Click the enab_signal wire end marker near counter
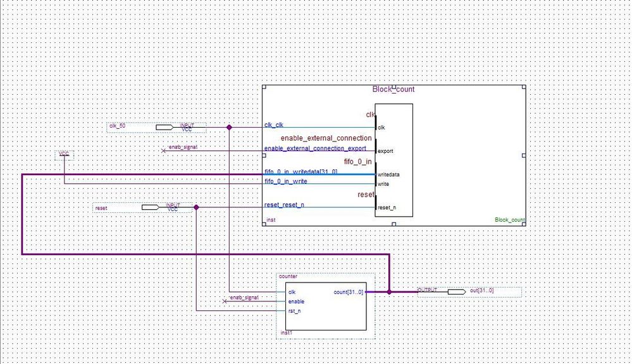The height and width of the screenshot is (364, 632). tap(225, 301)
